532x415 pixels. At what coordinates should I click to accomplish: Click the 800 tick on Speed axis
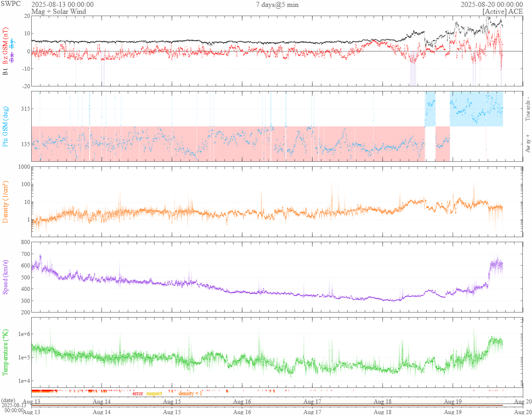[25, 242]
